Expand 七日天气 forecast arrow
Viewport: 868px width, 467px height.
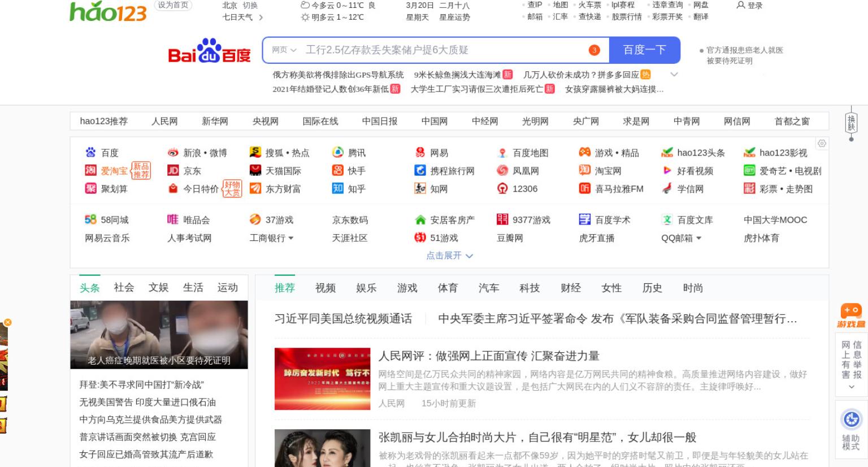point(261,18)
